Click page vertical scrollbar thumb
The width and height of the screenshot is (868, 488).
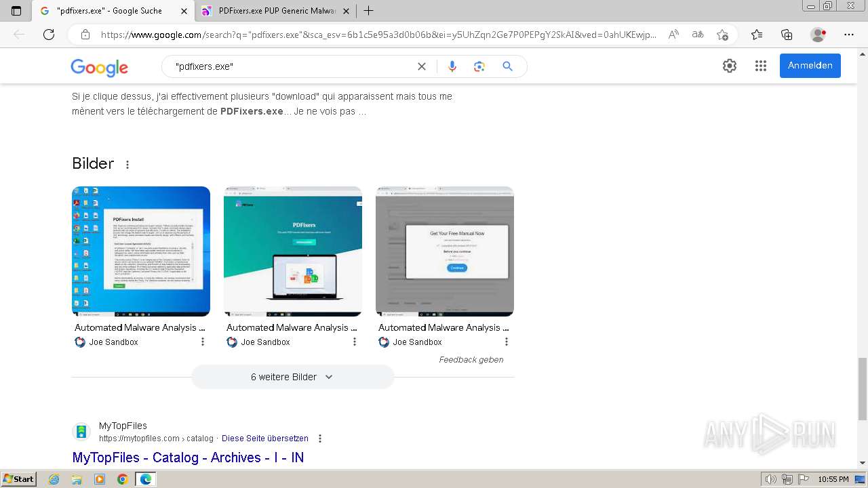pos(863,388)
